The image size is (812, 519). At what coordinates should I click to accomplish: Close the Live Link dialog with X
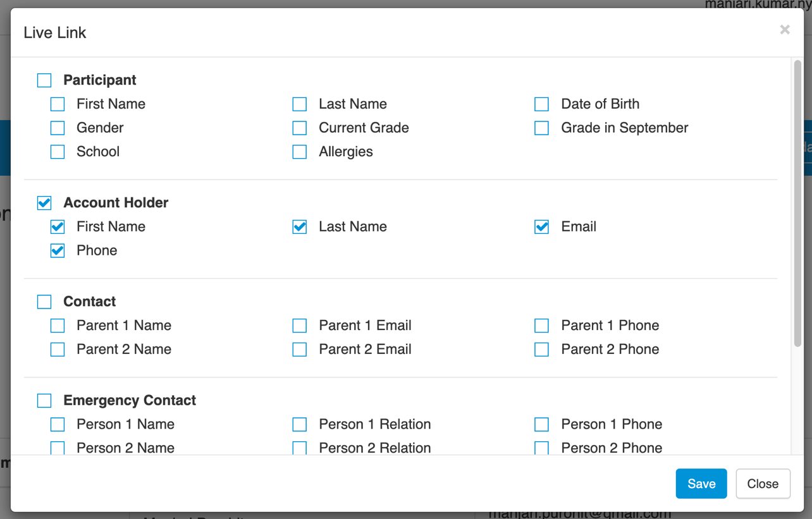785,30
